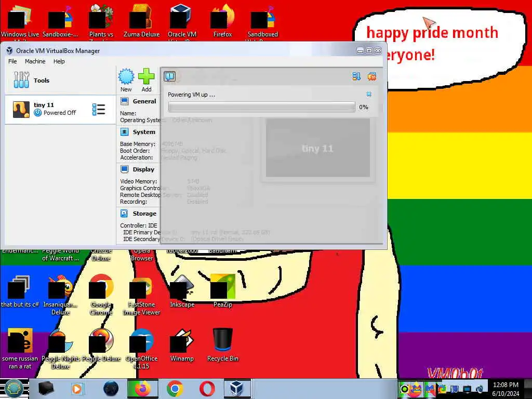Open Insaniquarium Deluxe desktop shortcut
This screenshot has width=532, height=399.
[x=60, y=294]
